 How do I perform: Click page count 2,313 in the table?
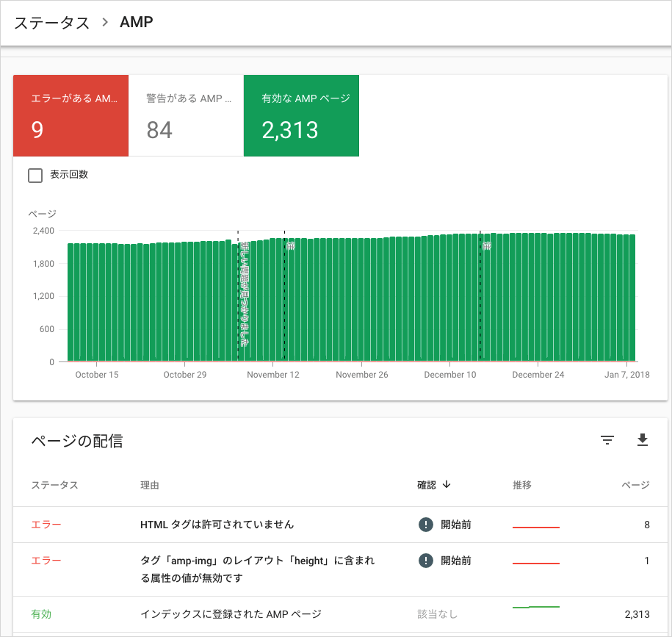[637, 614]
